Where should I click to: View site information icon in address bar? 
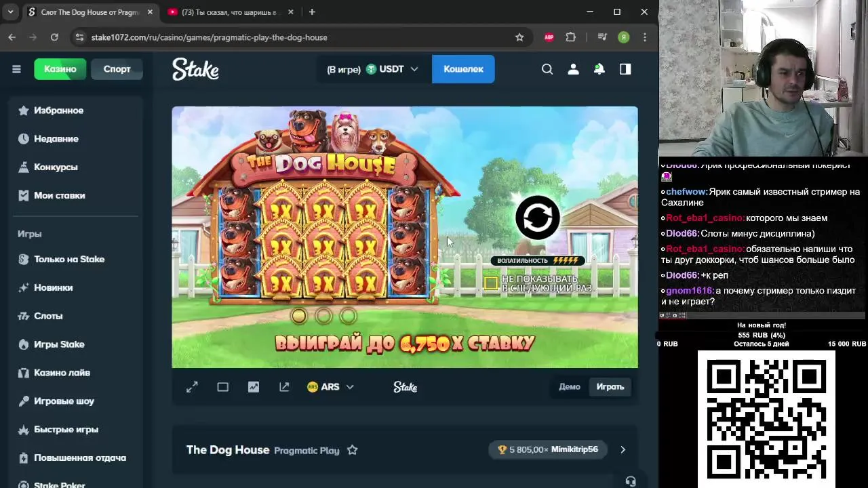pos(79,37)
